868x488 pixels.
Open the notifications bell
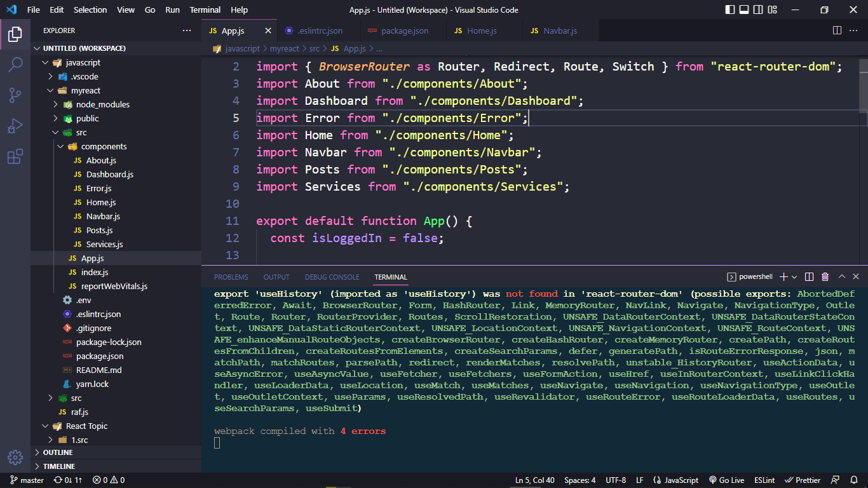(x=855, y=480)
